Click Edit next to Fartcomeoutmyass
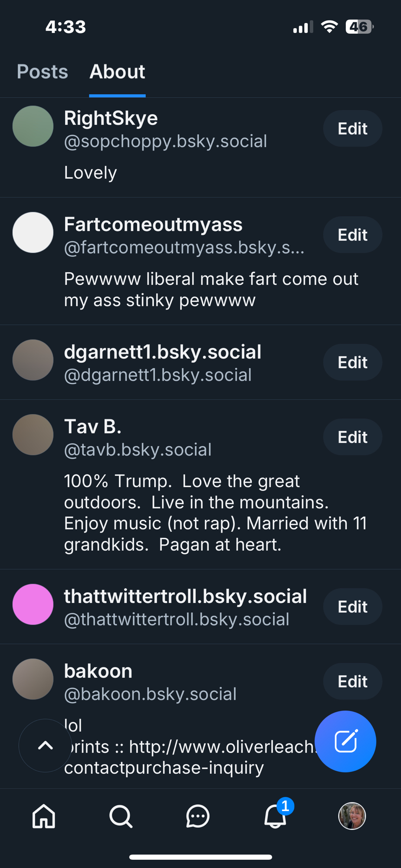Screen dimensions: 401x868 coord(352,235)
